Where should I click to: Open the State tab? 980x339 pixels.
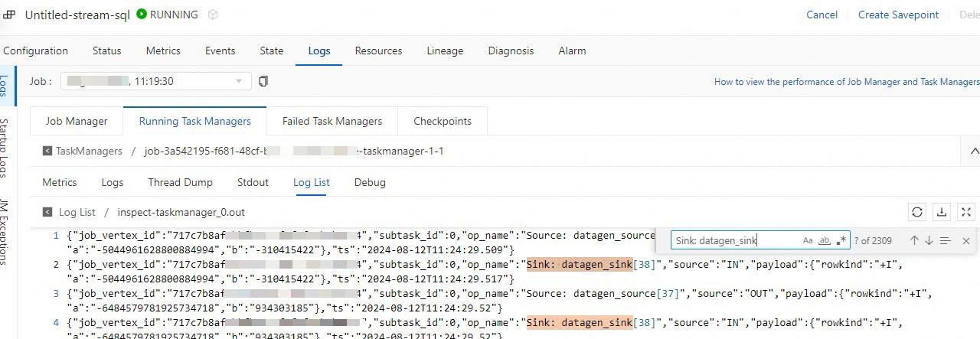[272, 51]
